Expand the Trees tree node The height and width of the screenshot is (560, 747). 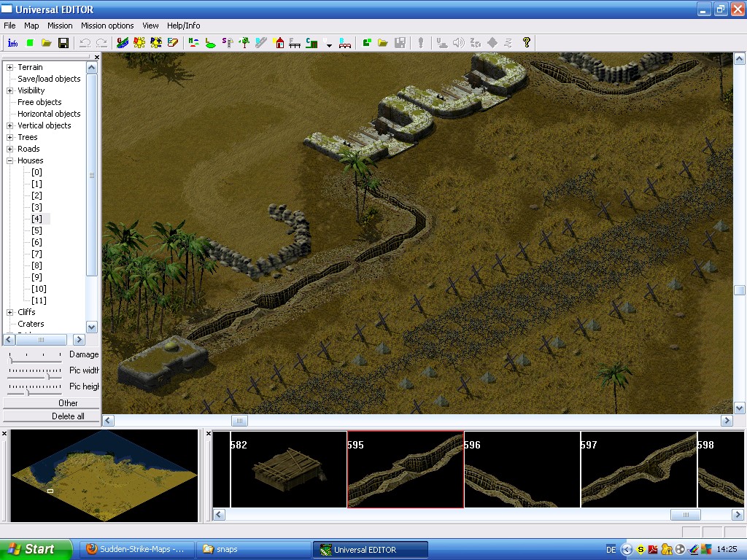tap(9, 137)
